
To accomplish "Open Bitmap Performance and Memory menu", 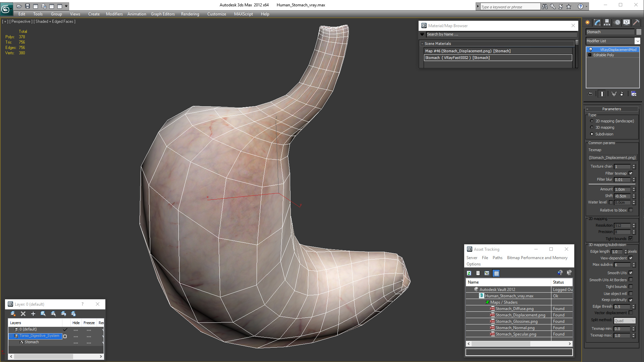I will (537, 258).
